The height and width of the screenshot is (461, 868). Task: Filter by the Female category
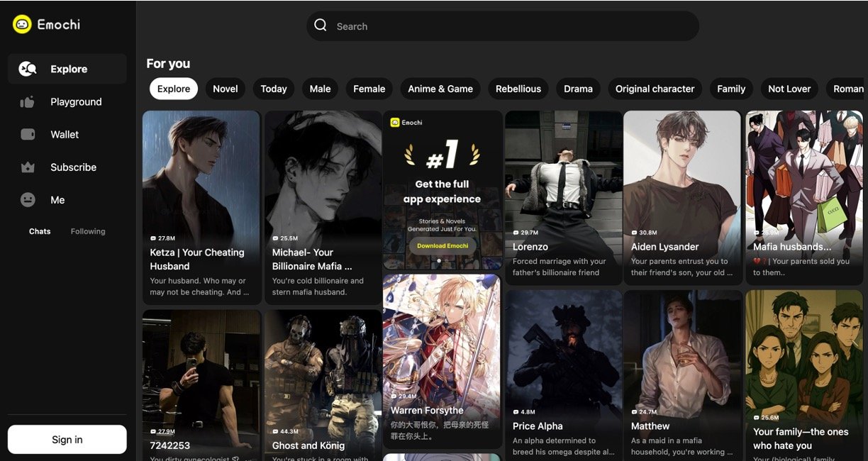tap(369, 89)
